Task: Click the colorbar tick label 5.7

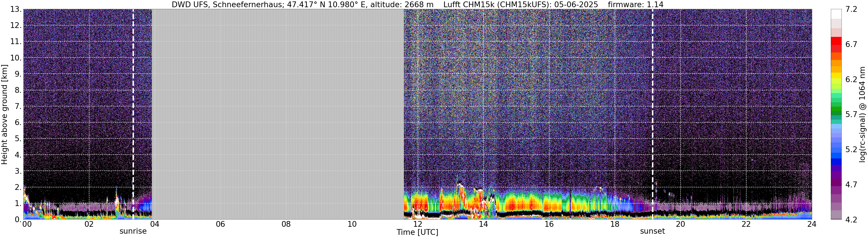Action: (851, 115)
